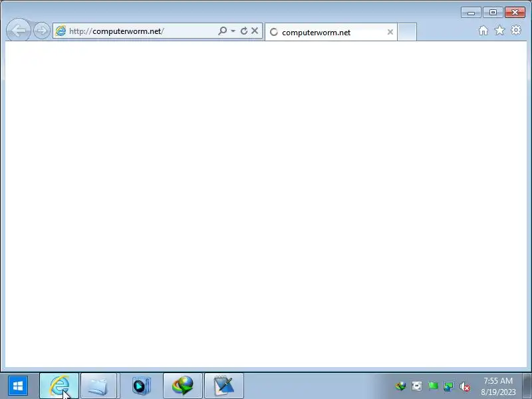Launch the media player taskbar icon
Viewport: 532px width, 399px height.
pyautogui.click(x=141, y=386)
